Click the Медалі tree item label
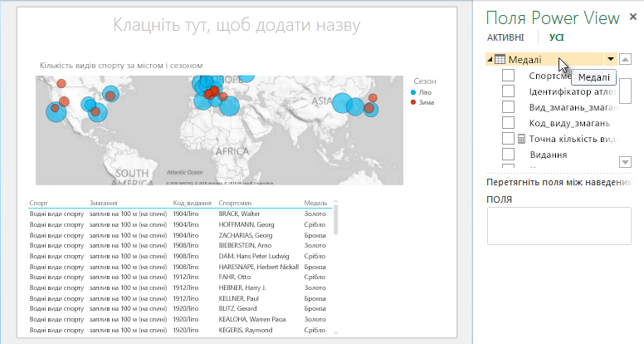The height and width of the screenshot is (344, 644). [524, 60]
